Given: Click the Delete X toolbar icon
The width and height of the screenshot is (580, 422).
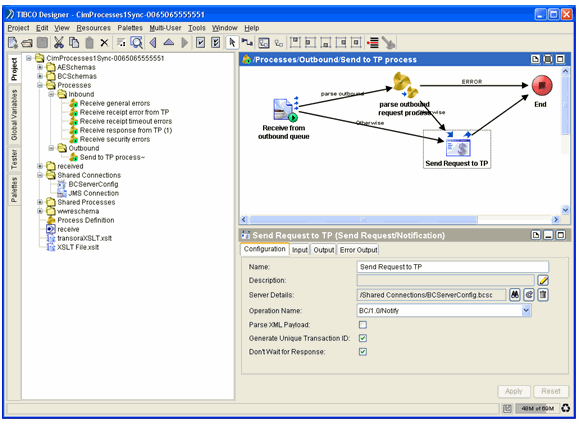Looking at the screenshot, I should click(x=104, y=43).
